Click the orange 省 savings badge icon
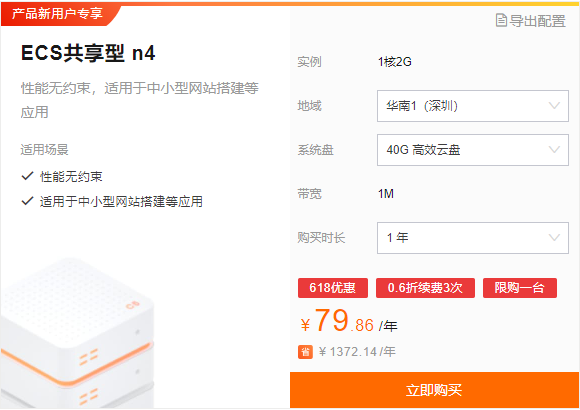 [x=305, y=352]
